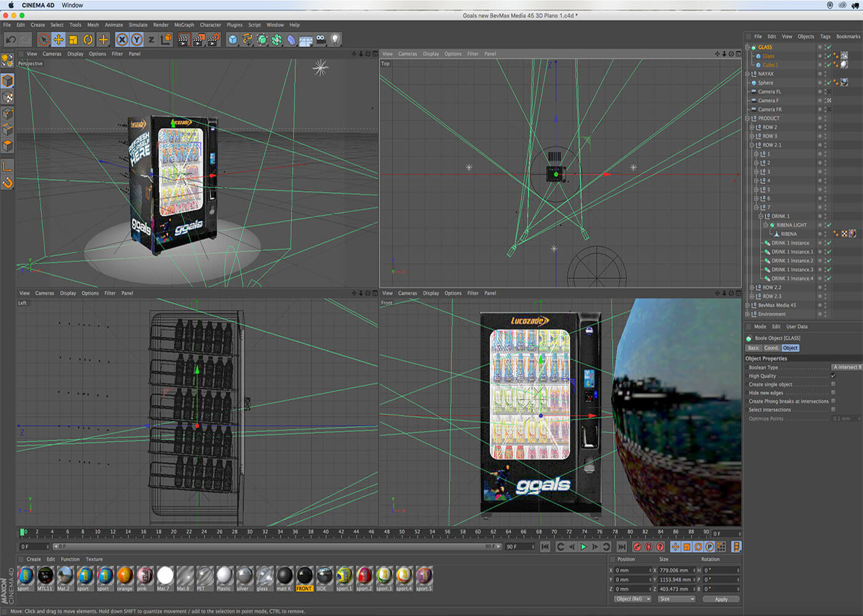Image resolution: width=863 pixels, height=616 pixels.
Task: Add a Cube primitive object
Action: click(233, 39)
